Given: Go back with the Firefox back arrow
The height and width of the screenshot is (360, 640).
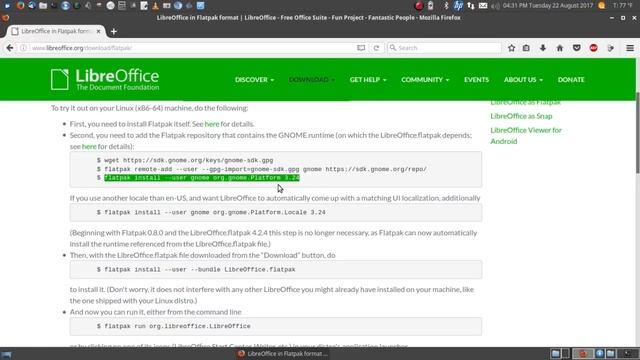Looking at the screenshot, I should click(10, 48).
